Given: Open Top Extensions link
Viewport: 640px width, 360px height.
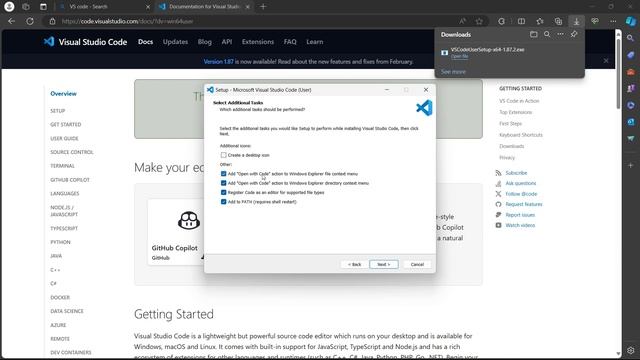Looking at the screenshot, I should pyautogui.click(x=516, y=112).
